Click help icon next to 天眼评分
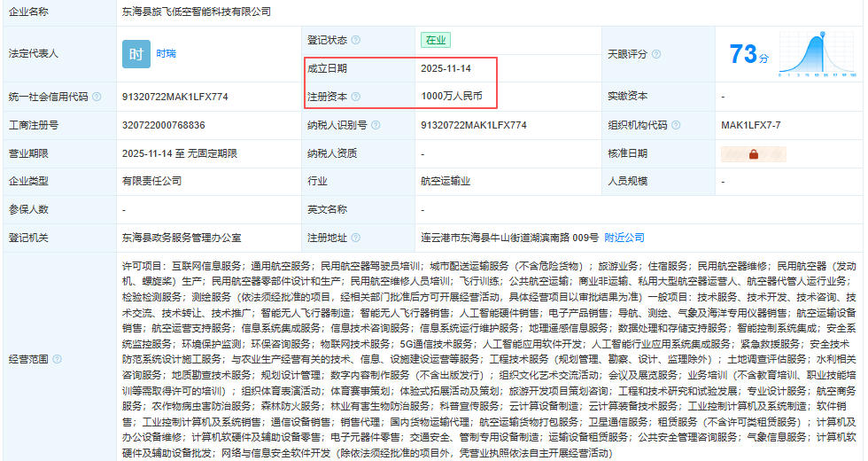The width and height of the screenshot is (868, 461). [x=656, y=53]
